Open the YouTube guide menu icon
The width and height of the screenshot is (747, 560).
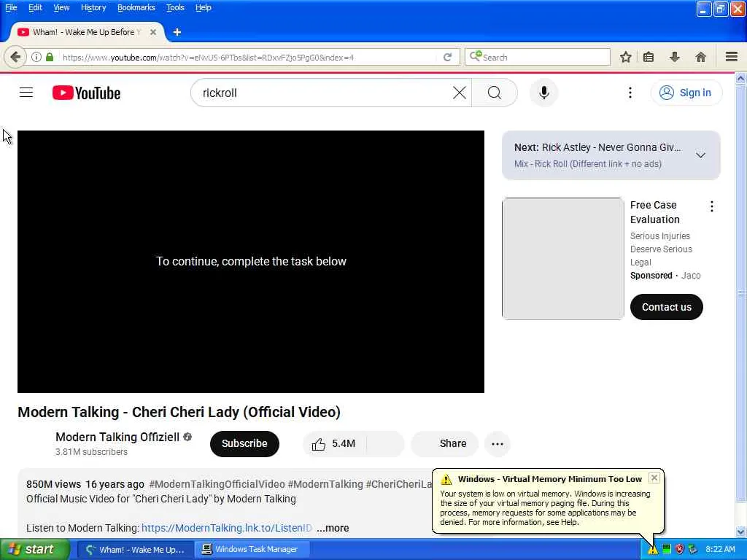[26, 93]
